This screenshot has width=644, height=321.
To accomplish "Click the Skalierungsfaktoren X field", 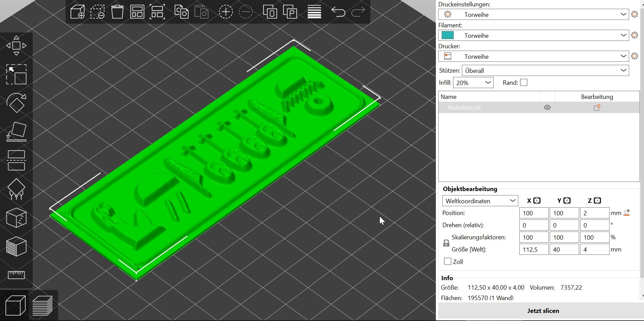I will (x=534, y=237).
